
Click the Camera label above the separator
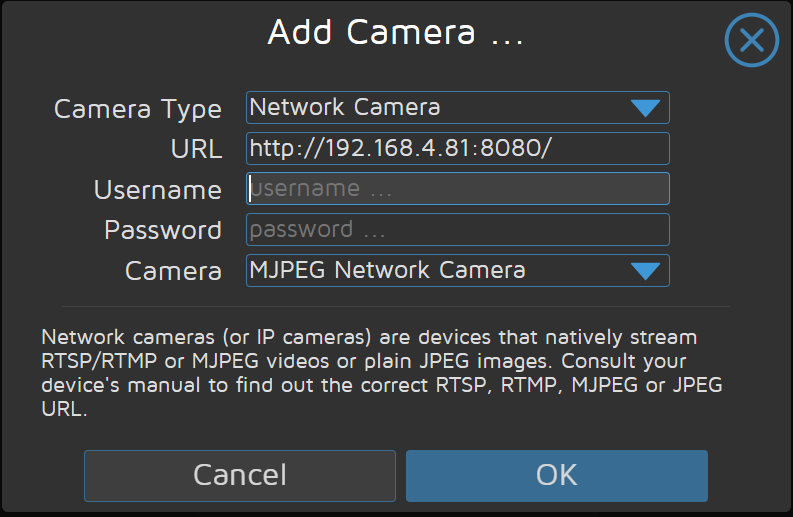(x=173, y=271)
